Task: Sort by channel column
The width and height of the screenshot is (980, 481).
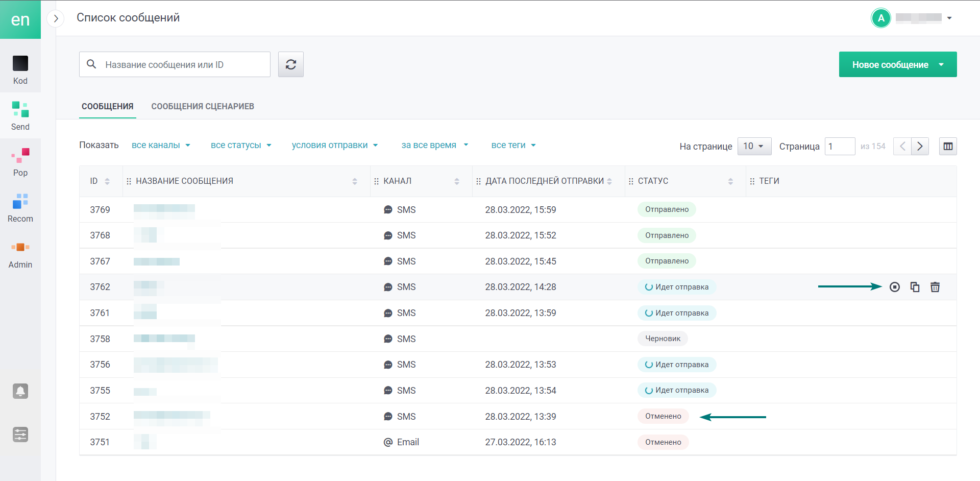Action: [457, 181]
